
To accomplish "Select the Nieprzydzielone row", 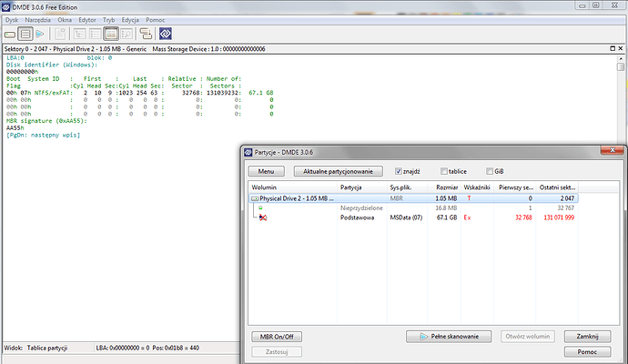I will point(413,207).
